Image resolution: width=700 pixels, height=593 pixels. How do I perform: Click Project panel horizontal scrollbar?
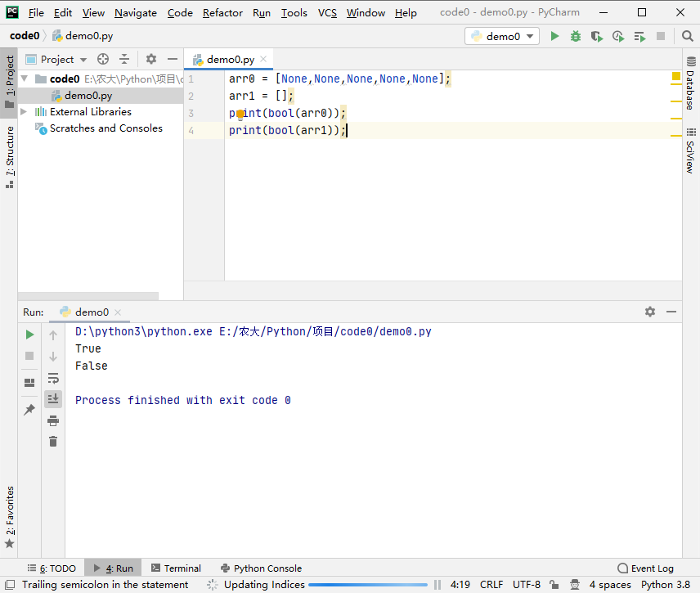click(88, 295)
